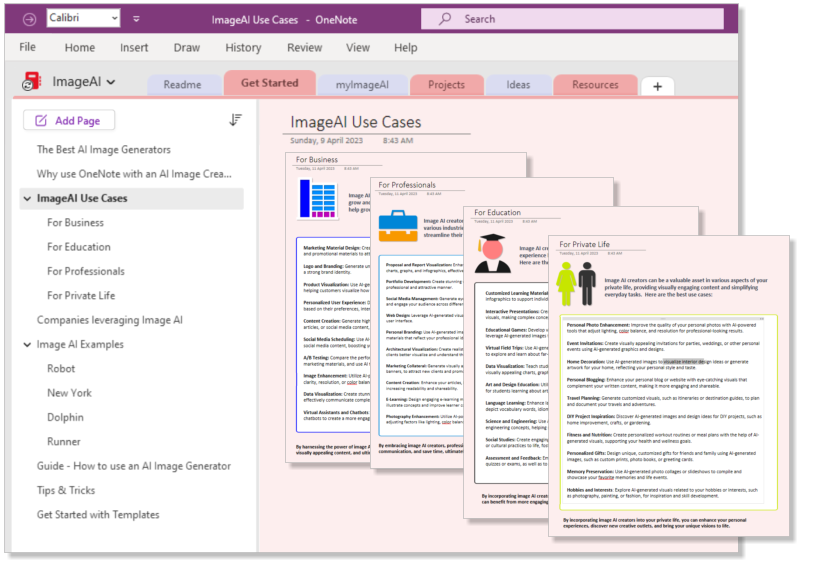This screenshot has width=820, height=565.
Task: Select ImageAI Use Cases page
Action: [132, 198]
